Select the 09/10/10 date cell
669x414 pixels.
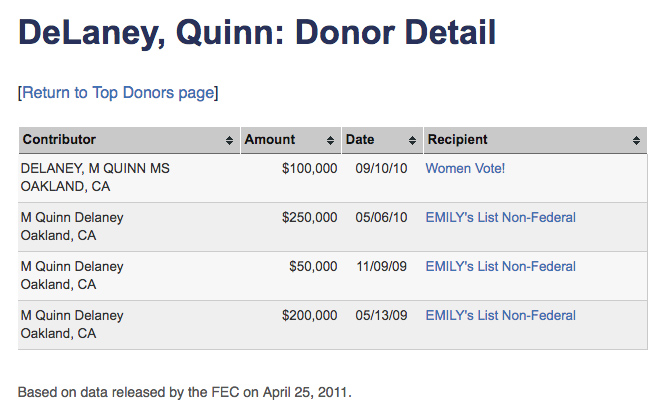pyautogui.click(x=381, y=169)
